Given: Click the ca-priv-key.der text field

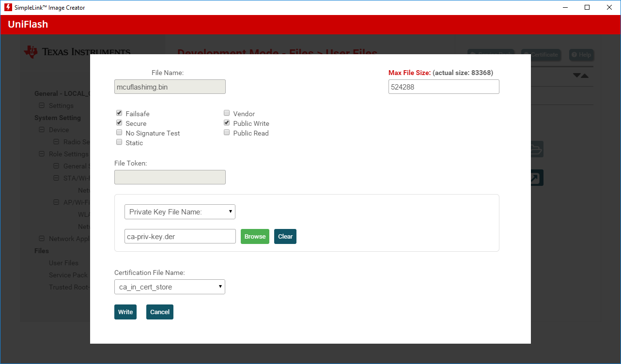Looking at the screenshot, I should [x=180, y=236].
